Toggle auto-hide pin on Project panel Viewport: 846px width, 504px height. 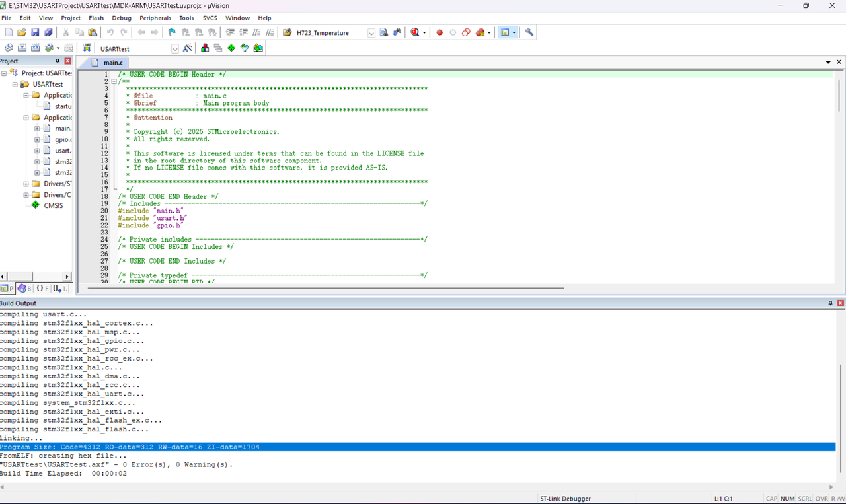58,61
